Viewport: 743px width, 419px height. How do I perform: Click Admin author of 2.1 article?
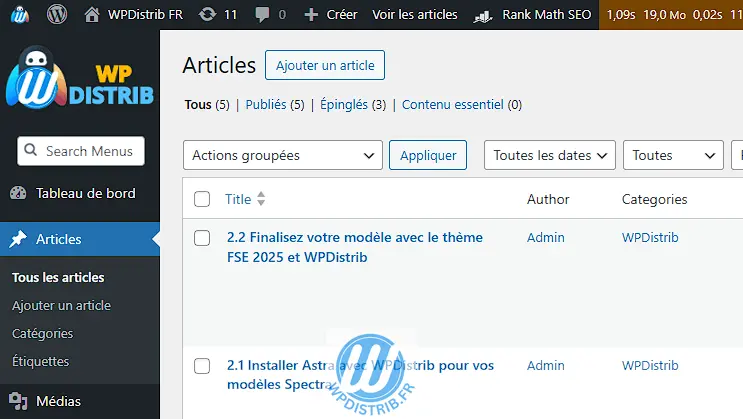(546, 365)
